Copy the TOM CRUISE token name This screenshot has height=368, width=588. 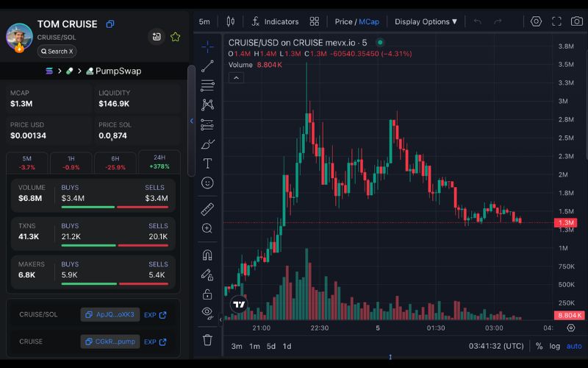[x=110, y=24]
